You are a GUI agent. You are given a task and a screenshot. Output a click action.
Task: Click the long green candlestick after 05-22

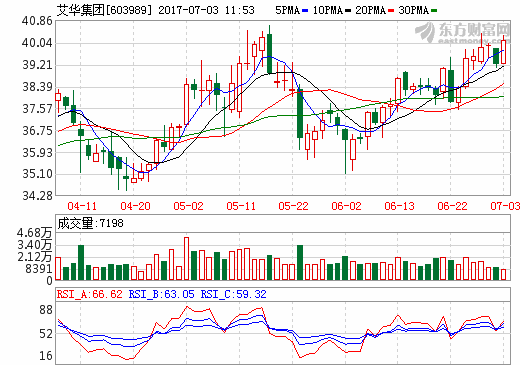300,117
